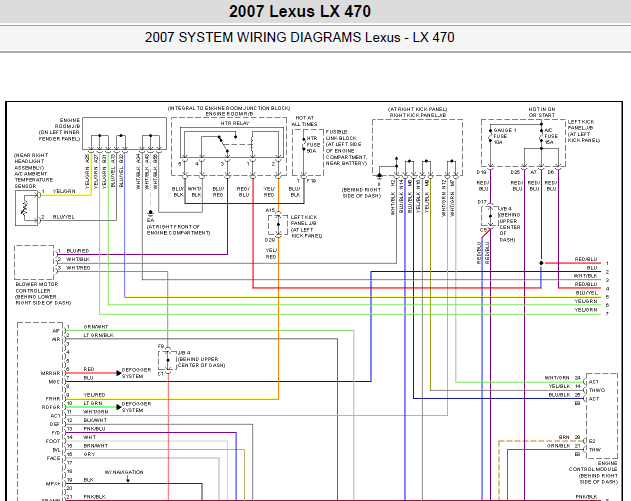Select the 'BRN' wire label at pin 28
Image resolution: width=631 pixels, height=501 pixels.
[564, 437]
